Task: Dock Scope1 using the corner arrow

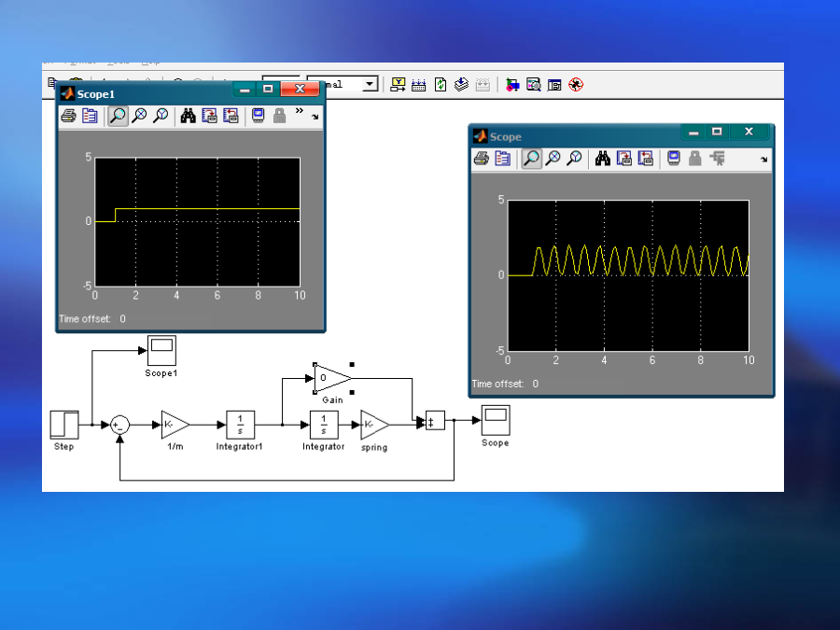Action: pos(315,117)
